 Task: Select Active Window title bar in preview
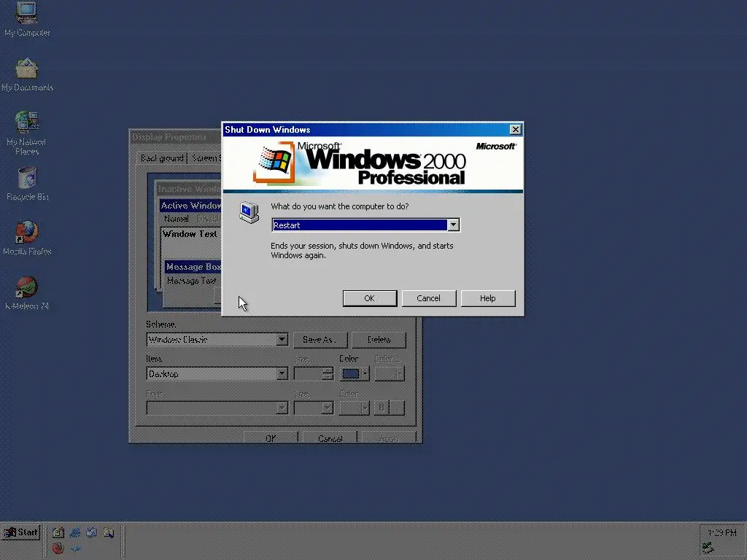pos(190,206)
